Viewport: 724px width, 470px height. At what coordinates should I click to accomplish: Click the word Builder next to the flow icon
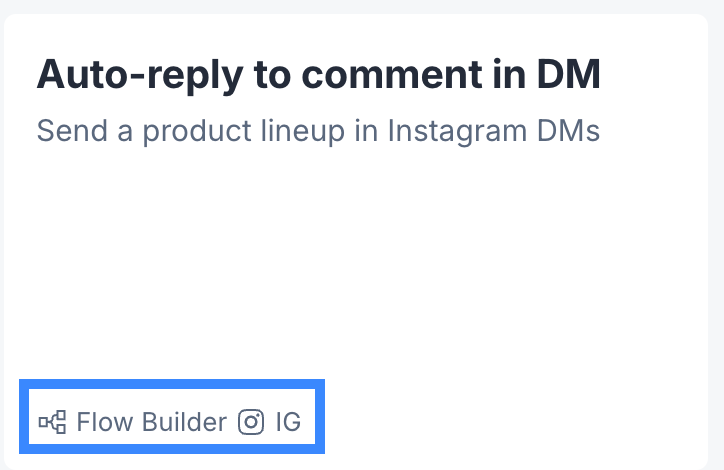[x=184, y=422]
